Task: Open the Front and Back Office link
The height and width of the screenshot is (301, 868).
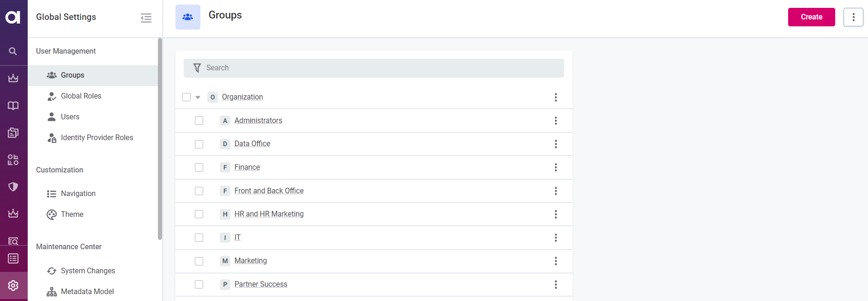Action: 269,191
